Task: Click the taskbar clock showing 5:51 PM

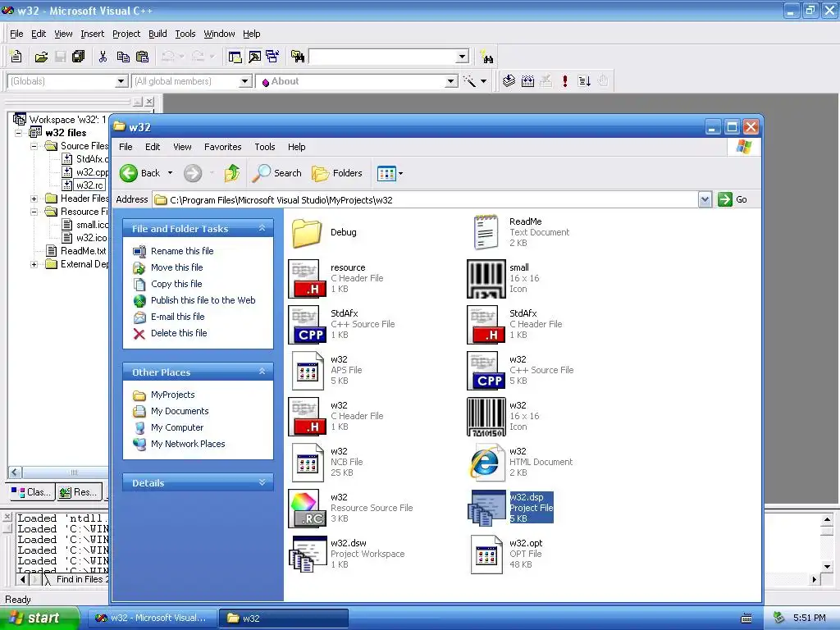Action: [x=809, y=619]
